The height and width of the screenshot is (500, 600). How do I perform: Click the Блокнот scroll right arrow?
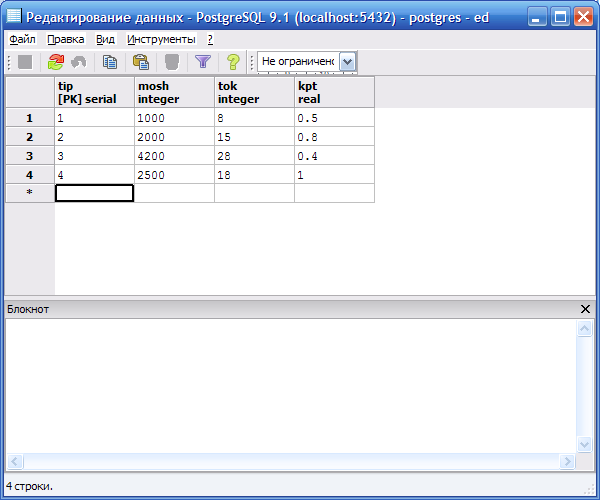tap(567, 461)
